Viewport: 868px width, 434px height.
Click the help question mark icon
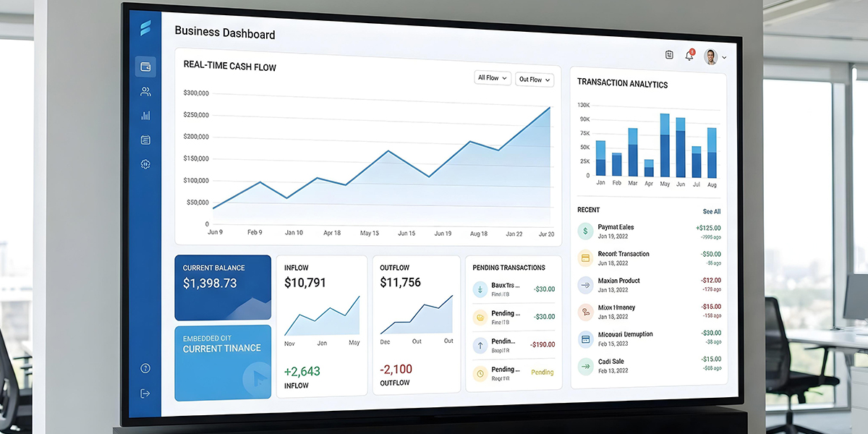coord(145,368)
